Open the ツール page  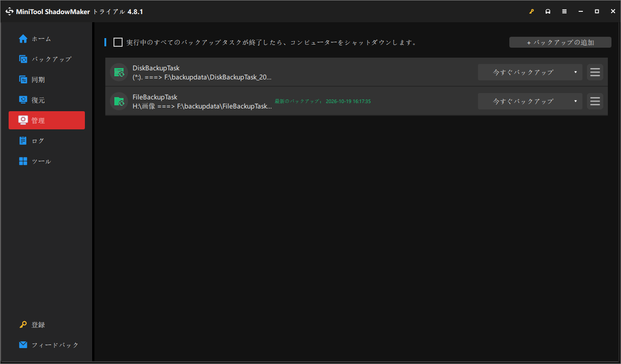47,161
